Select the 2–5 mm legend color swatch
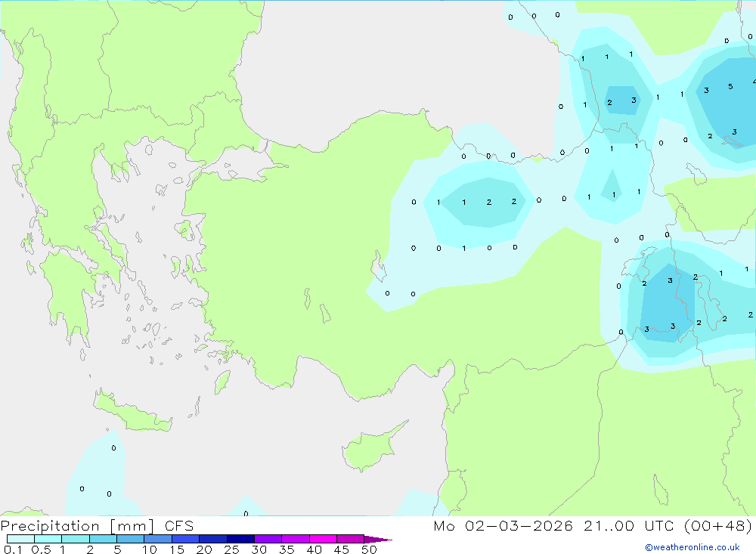Viewport: 756px width, 554px height. [x=103, y=539]
